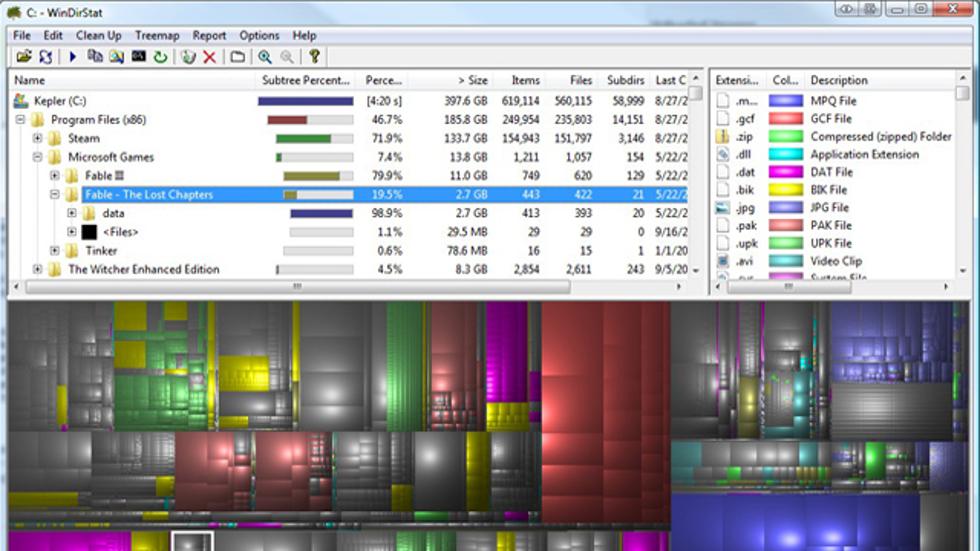Image resolution: width=980 pixels, height=551 pixels.
Task: Click the Zoom In magnifier icon
Action: (265, 57)
